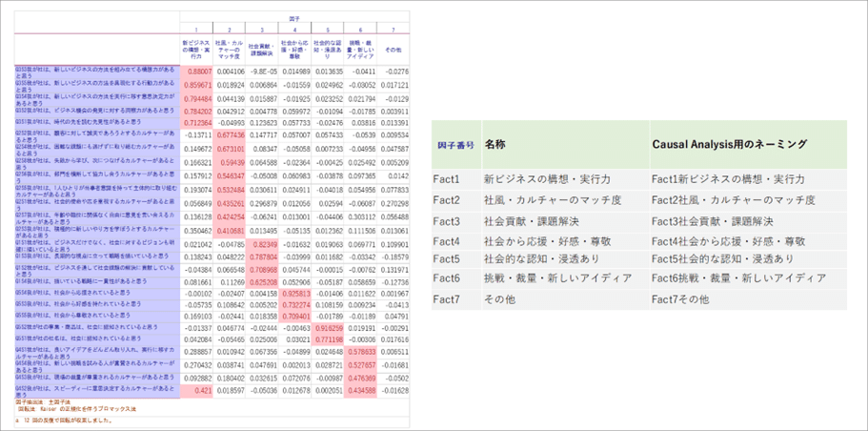Click the highlighted 0.88007 loading cell
The height and width of the screenshot is (431, 868).
pyautogui.click(x=199, y=72)
